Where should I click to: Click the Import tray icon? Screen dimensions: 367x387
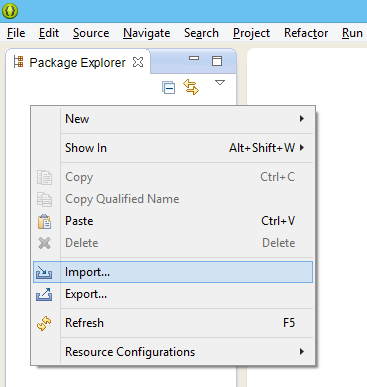pyautogui.click(x=44, y=272)
